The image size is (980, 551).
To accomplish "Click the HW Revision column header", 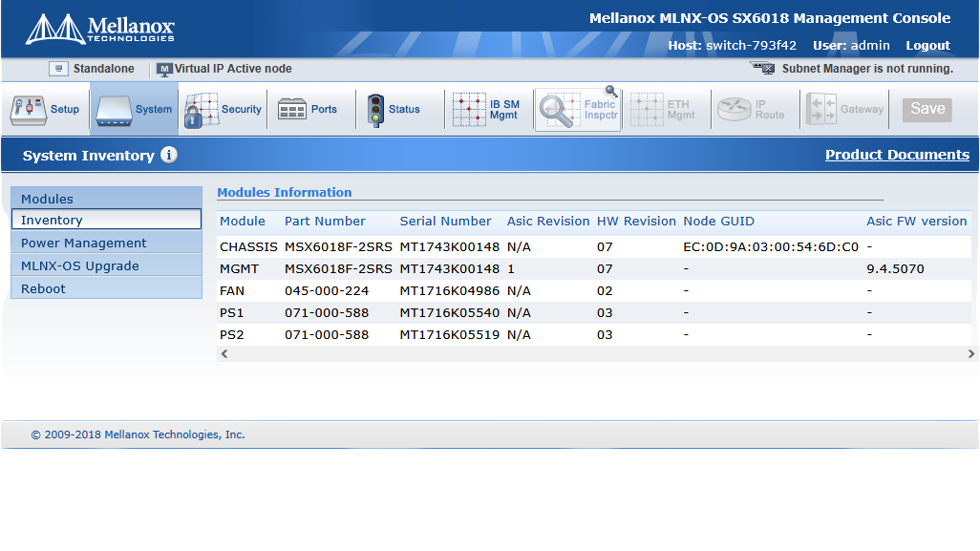I will point(636,222).
